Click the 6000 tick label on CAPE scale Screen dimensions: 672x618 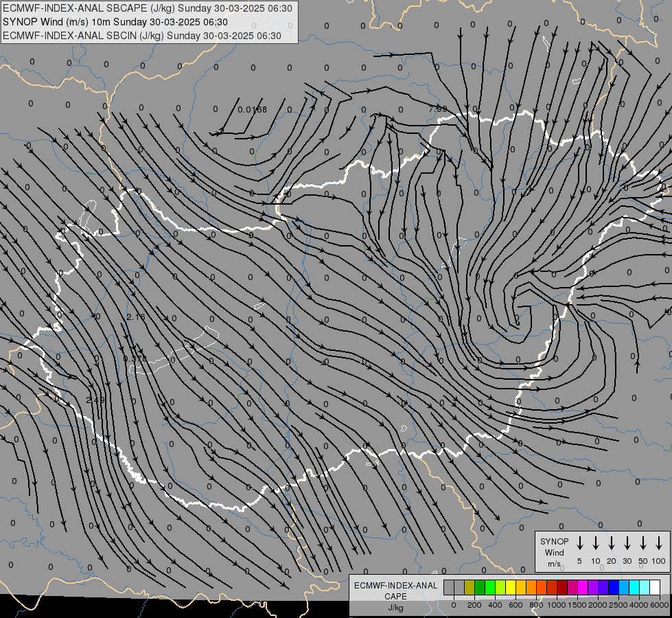click(660, 605)
